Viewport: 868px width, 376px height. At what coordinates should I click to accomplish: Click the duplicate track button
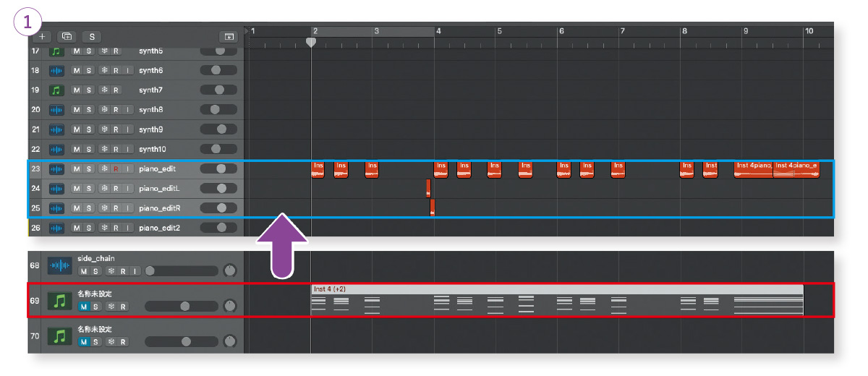point(67,35)
